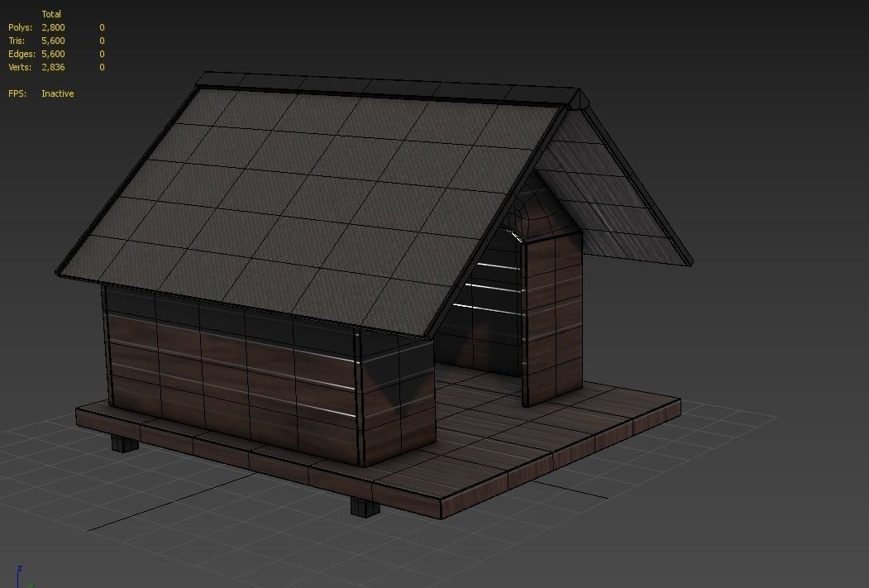869x588 pixels.
Task: Click the "Verts:" statistics label
Action: click(21, 67)
